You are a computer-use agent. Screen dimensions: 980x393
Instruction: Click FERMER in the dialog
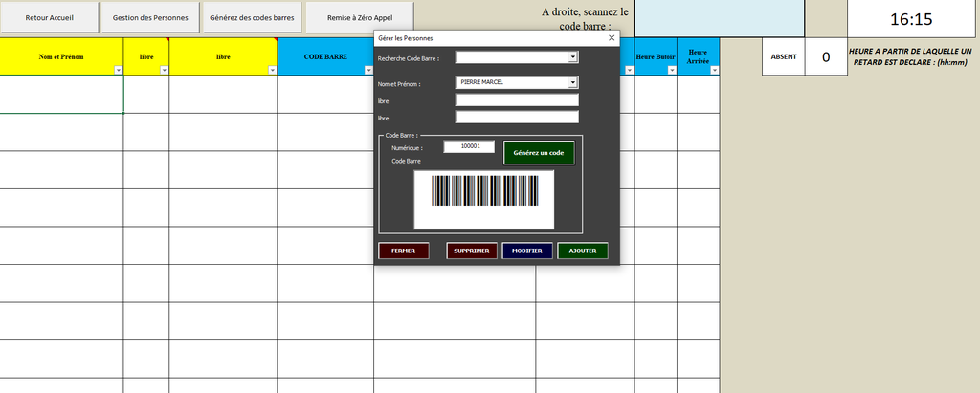(403, 251)
